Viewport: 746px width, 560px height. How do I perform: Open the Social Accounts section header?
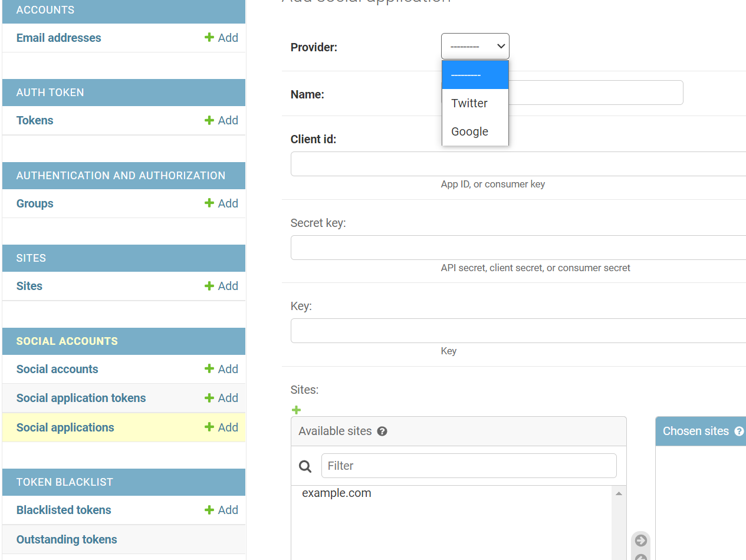tap(67, 341)
